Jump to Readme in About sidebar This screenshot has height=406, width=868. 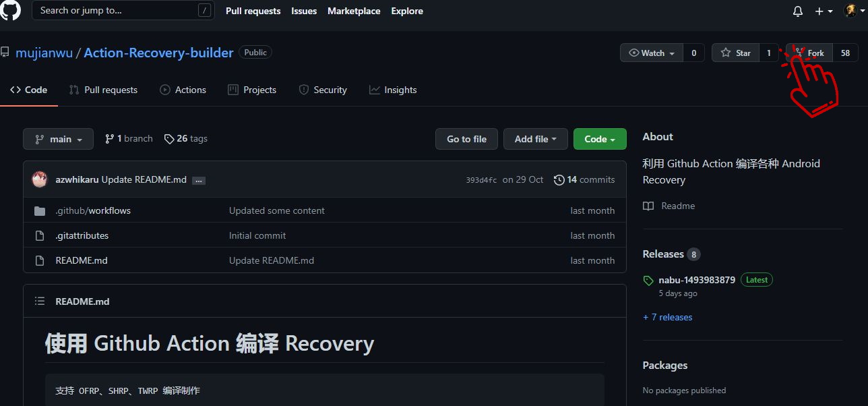(669, 206)
